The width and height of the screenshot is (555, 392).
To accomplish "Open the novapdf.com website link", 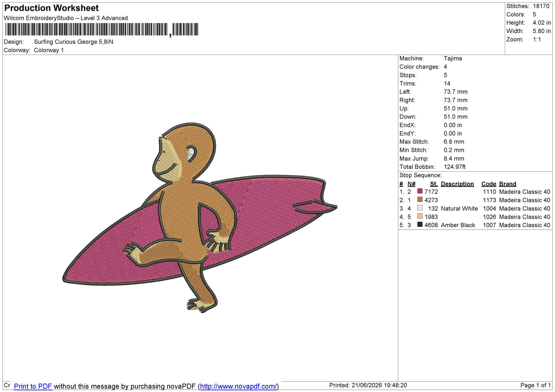I will click(x=238, y=386).
